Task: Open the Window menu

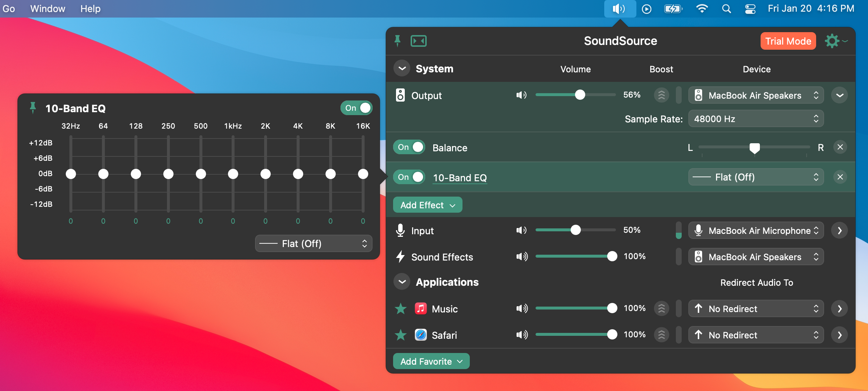Action: [x=47, y=8]
